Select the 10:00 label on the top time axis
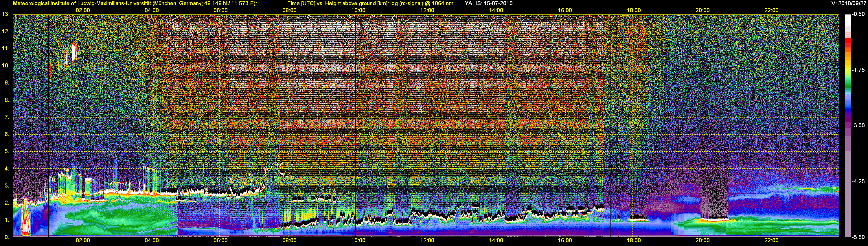868x246 pixels. click(358, 10)
